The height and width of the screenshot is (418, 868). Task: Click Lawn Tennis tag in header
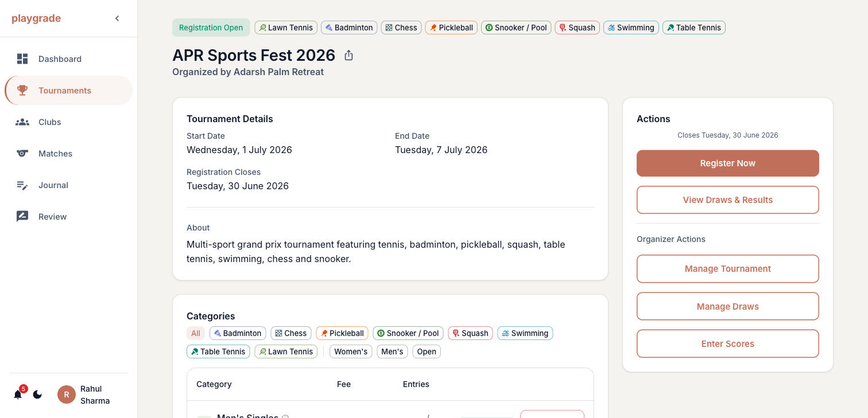[286, 28]
